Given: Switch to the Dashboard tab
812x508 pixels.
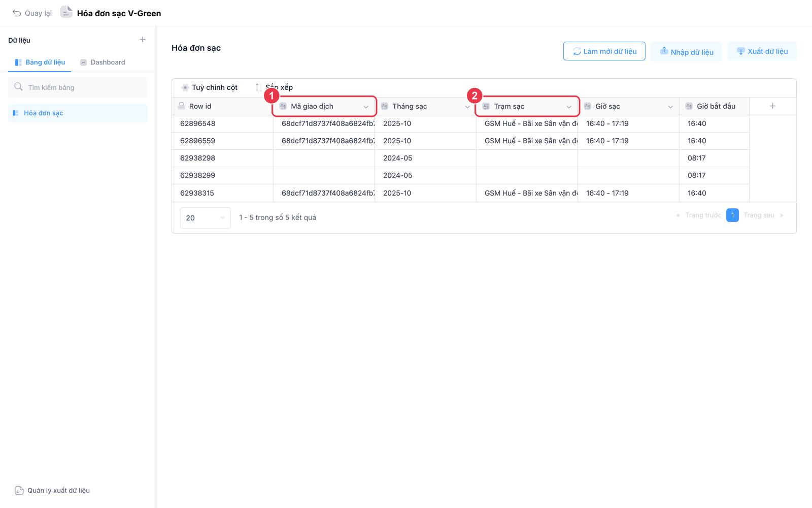Looking at the screenshot, I should point(103,62).
